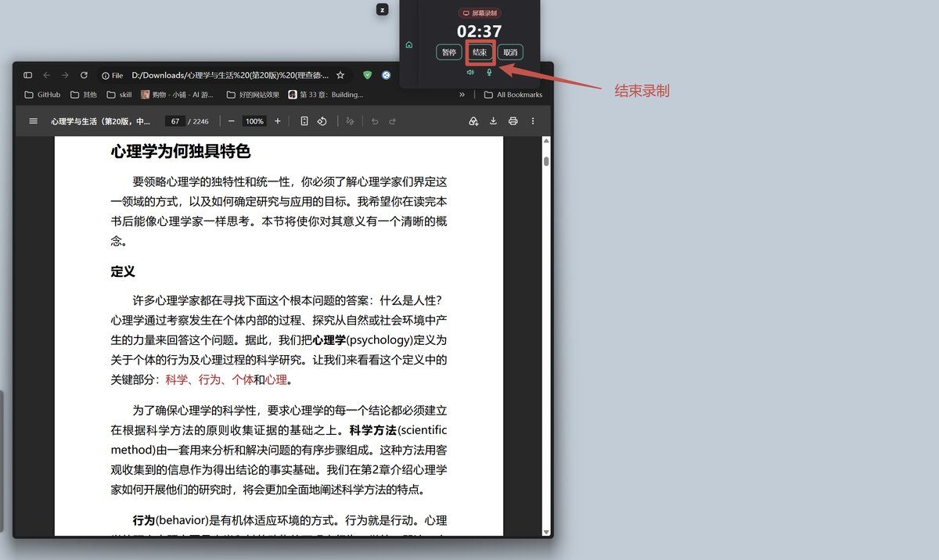End the recording with 结束 button

tap(480, 52)
